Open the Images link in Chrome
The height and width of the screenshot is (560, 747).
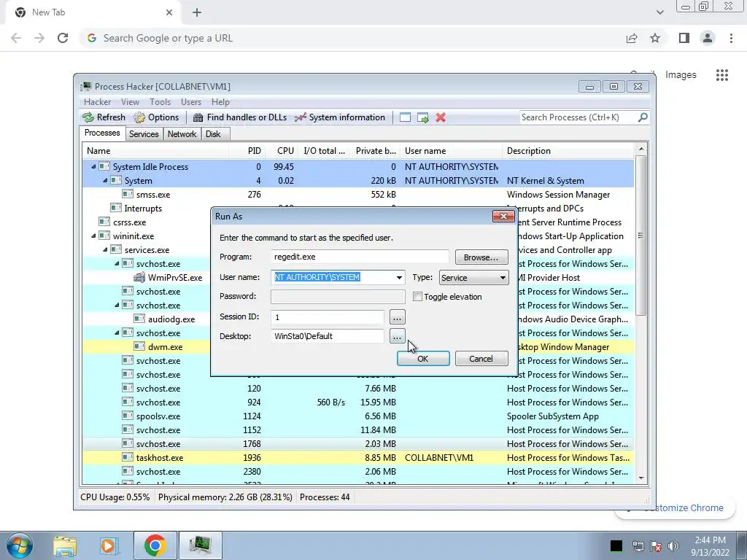point(681,75)
